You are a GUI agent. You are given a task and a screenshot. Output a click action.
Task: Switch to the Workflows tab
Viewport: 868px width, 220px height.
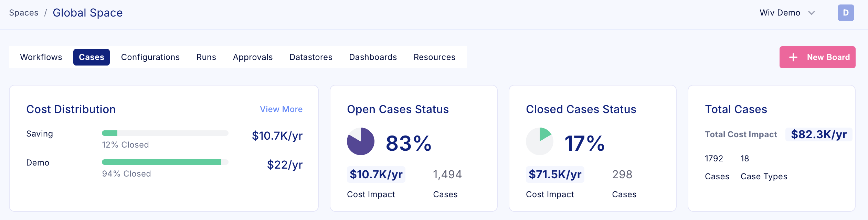tap(41, 57)
